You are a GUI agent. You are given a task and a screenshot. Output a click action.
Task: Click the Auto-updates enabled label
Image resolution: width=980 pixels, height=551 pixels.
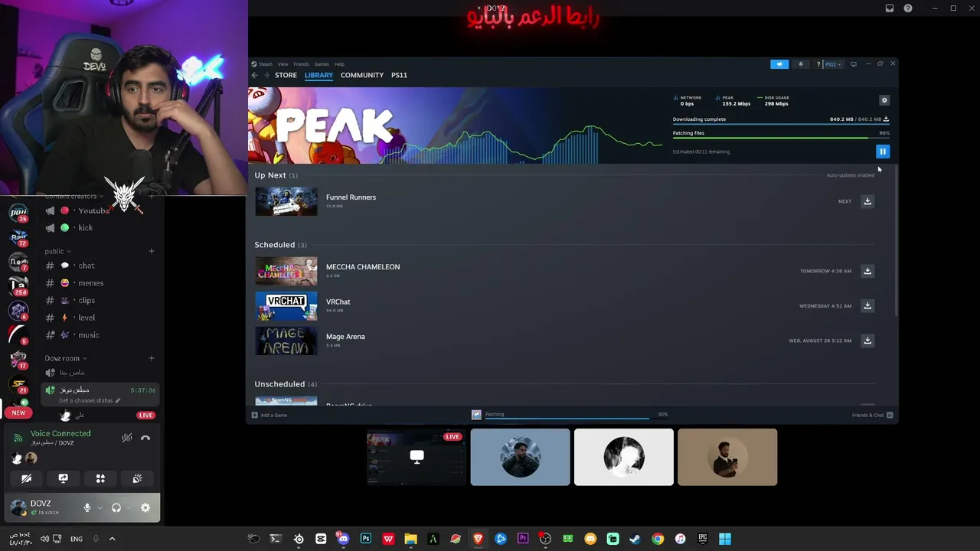point(851,175)
